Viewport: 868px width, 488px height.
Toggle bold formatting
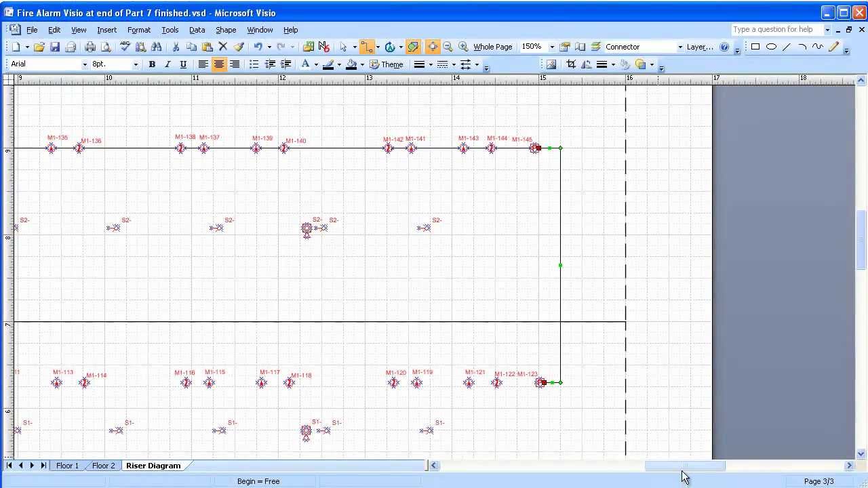[152, 64]
